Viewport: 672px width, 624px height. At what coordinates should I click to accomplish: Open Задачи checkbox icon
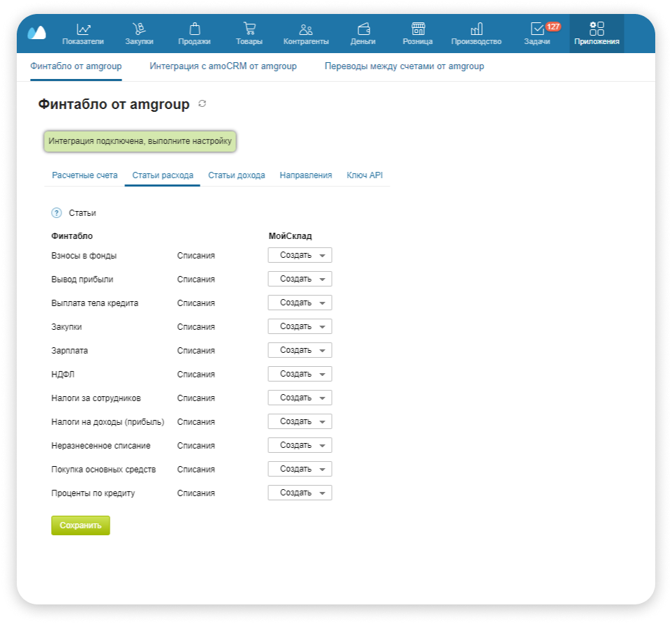[x=536, y=29]
